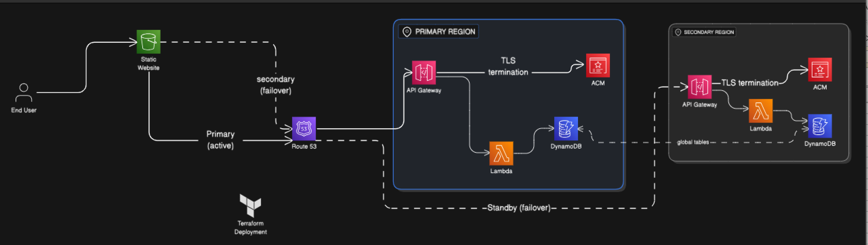This screenshot has width=868, height=245.
Task: Click the location pin in the Secondary Region label
Action: tap(678, 32)
